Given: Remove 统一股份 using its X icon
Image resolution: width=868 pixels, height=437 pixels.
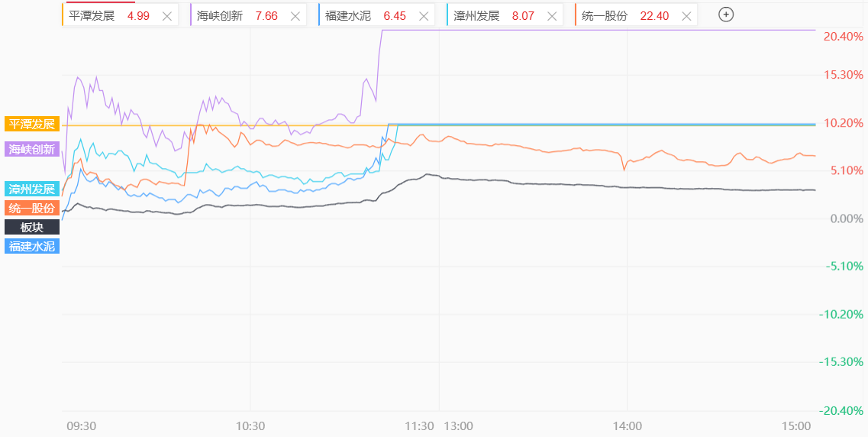Looking at the screenshot, I should coord(686,15).
